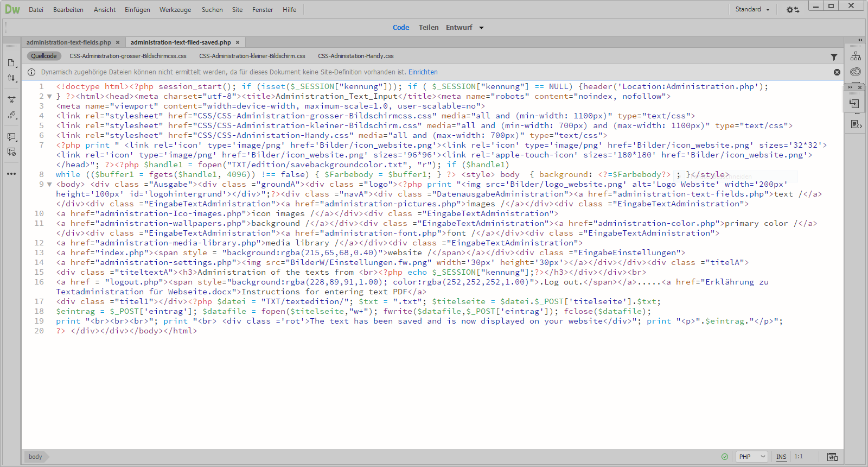
Task: Open the Insert panel icon in floating dock
Action: click(855, 103)
